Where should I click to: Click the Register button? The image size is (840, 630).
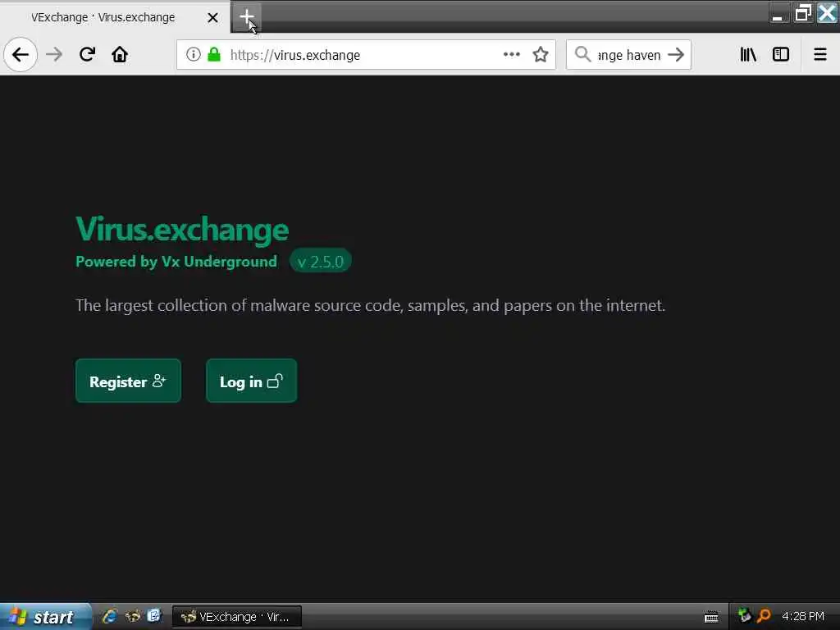(128, 381)
